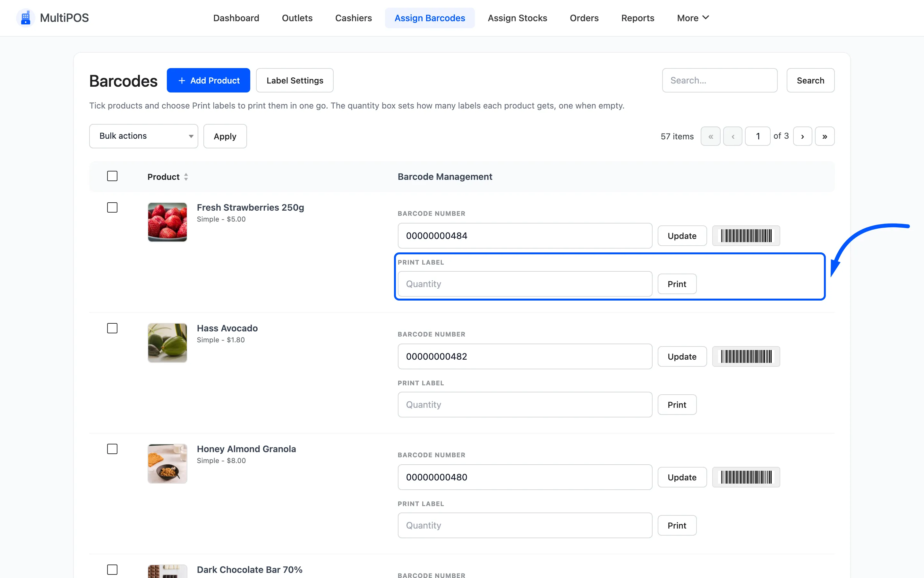This screenshot has width=924, height=578.
Task: Open the Orders page
Action: tap(584, 18)
